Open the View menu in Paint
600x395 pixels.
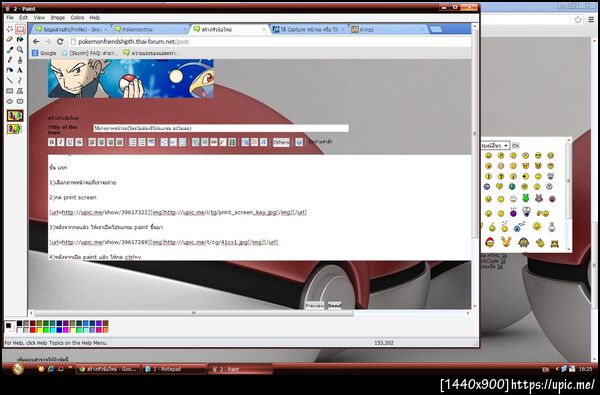(39, 18)
